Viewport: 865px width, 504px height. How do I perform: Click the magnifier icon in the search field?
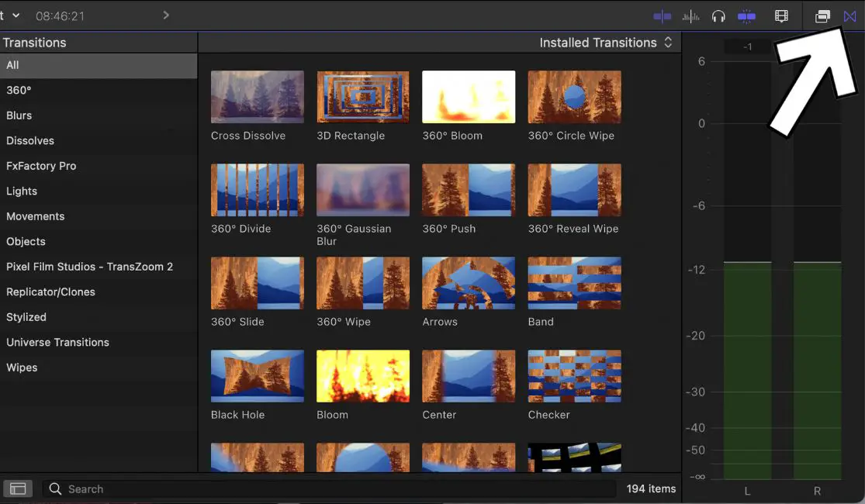54,488
